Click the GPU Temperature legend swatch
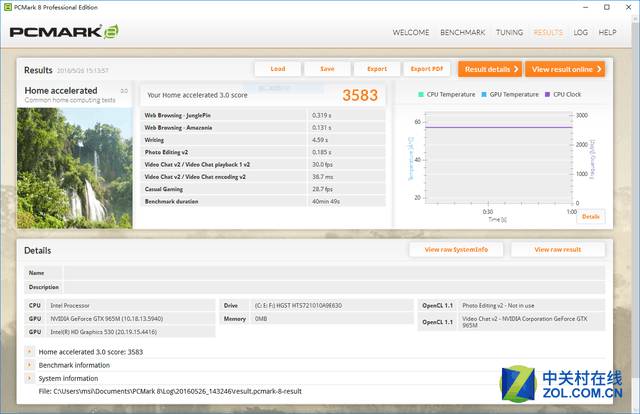Viewport: 640px width, 414px height. 484,94
